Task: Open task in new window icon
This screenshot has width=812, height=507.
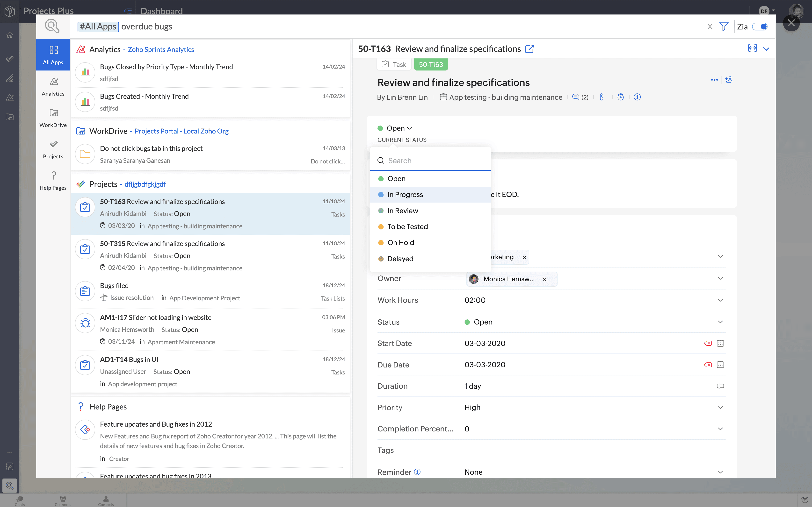Action: 529,49
